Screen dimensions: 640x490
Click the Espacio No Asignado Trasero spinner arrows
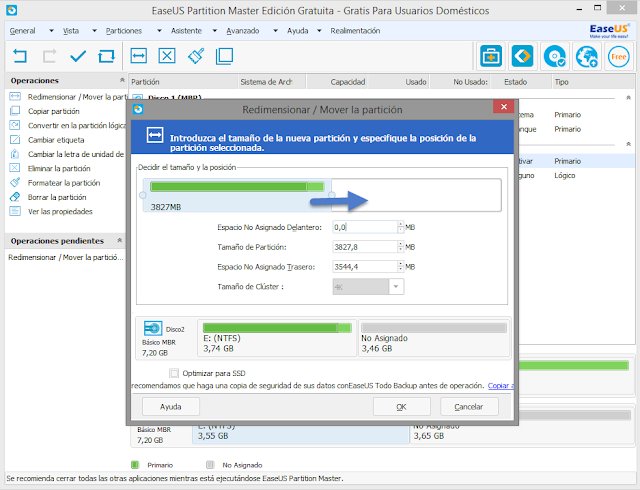(x=401, y=267)
